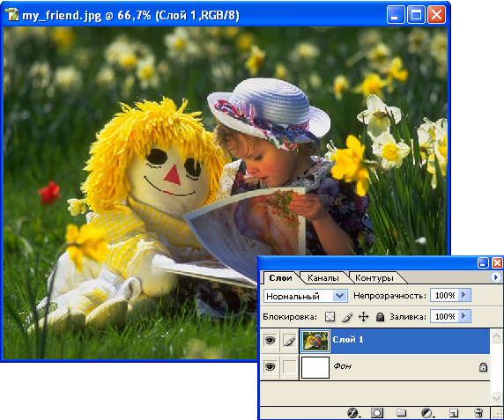Image resolution: width=504 pixels, height=420 pixels.
Task: Toggle brush link box of Слой 1
Action: [289, 341]
